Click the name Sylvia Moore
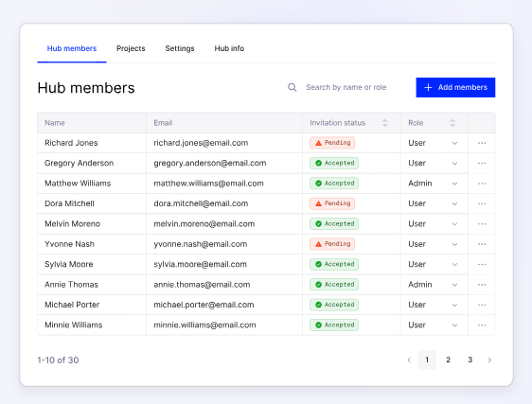The image size is (532, 404). click(x=68, y=264)
